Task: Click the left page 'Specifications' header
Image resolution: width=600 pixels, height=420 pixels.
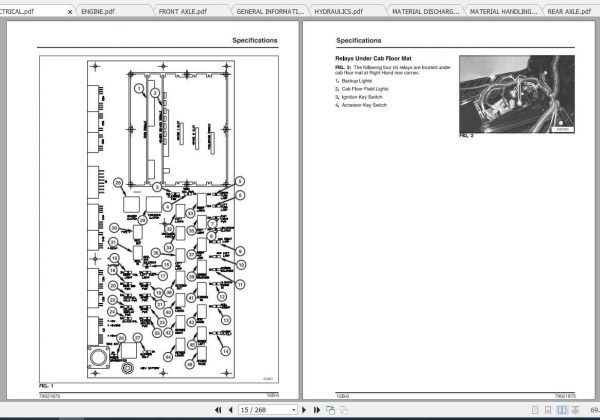Action: [x=254, y=40]
